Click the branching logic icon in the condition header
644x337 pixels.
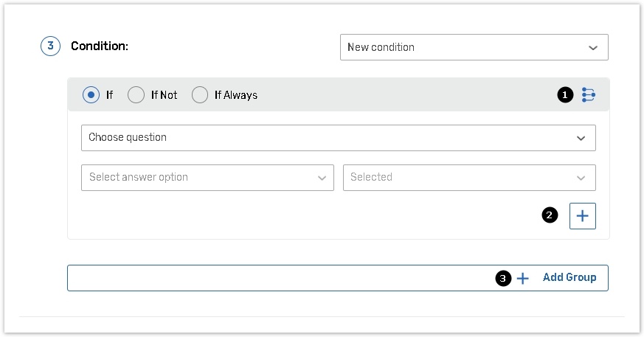point(588,95)
